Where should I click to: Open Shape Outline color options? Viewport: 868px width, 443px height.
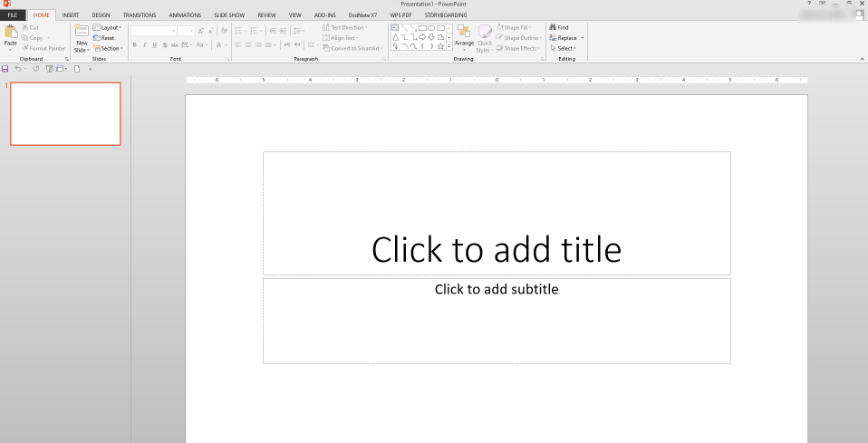[x=518, y=38]
